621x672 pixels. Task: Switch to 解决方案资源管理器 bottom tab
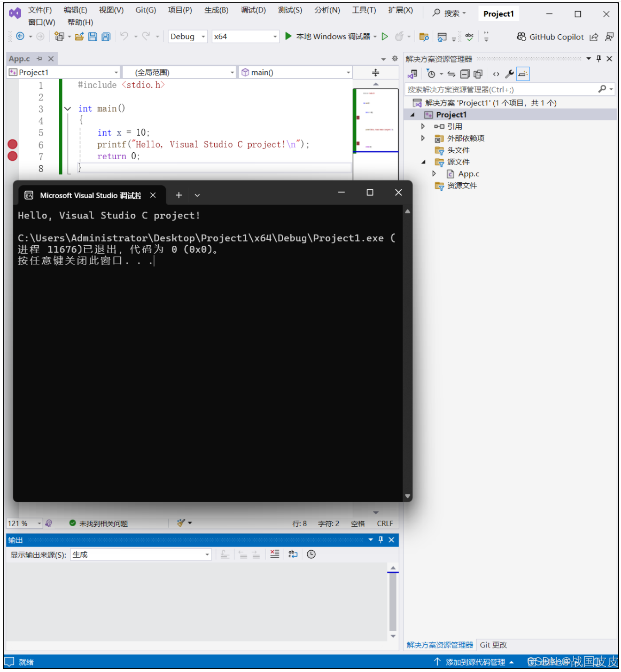point(440,645)
